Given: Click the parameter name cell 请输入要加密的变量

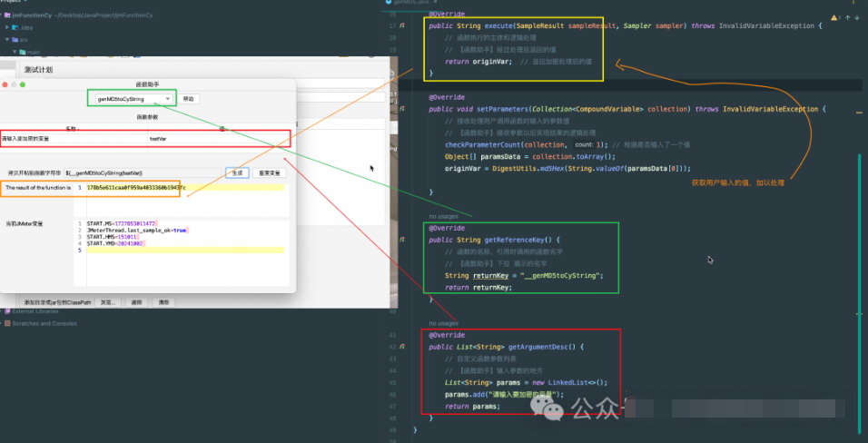Looking at the screenshot, I should [74, 138].
